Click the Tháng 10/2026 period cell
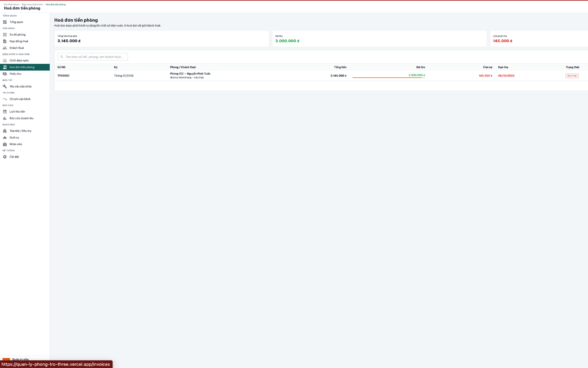This screenshot has height=368, width=588. click(x=124, y=76)
